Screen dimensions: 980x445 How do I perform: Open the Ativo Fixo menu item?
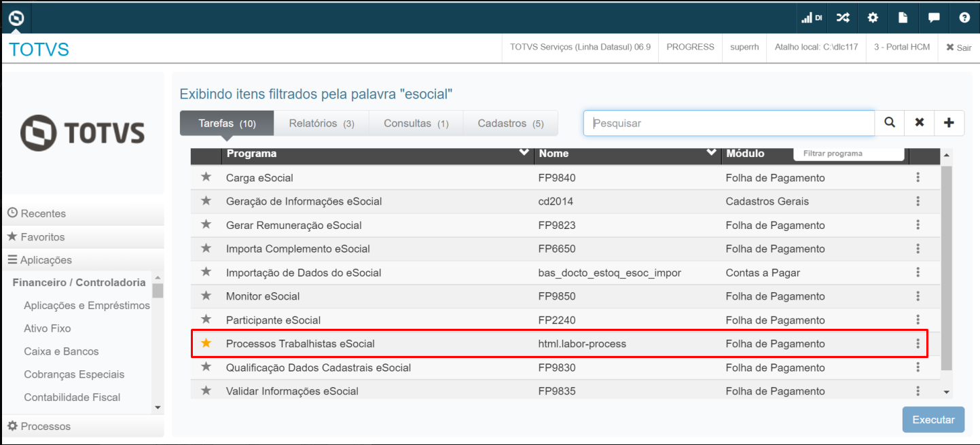(48, 329)
